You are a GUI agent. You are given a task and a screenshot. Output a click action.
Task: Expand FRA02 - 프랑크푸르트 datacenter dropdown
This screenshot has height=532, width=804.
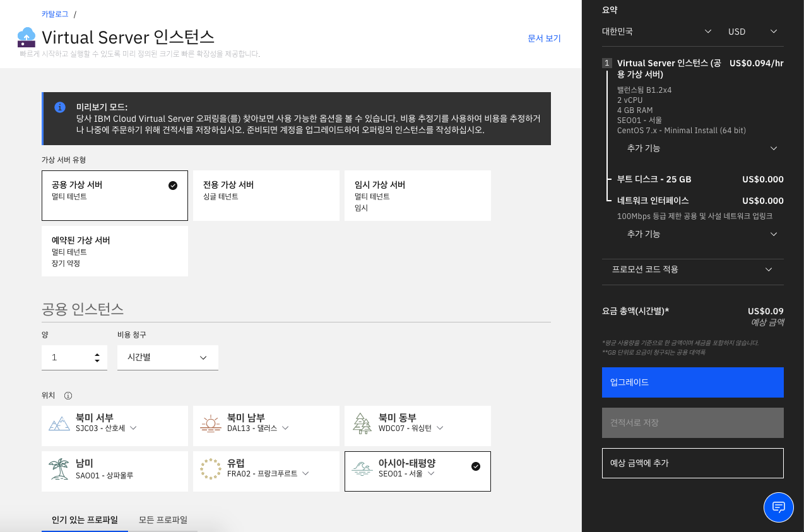tap(268, 473)
